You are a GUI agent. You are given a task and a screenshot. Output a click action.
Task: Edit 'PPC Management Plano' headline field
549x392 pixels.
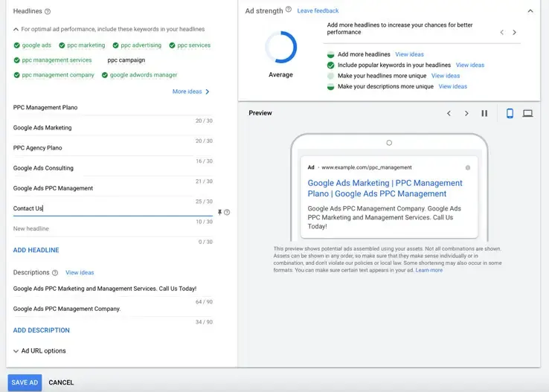(x=113, y=107)
